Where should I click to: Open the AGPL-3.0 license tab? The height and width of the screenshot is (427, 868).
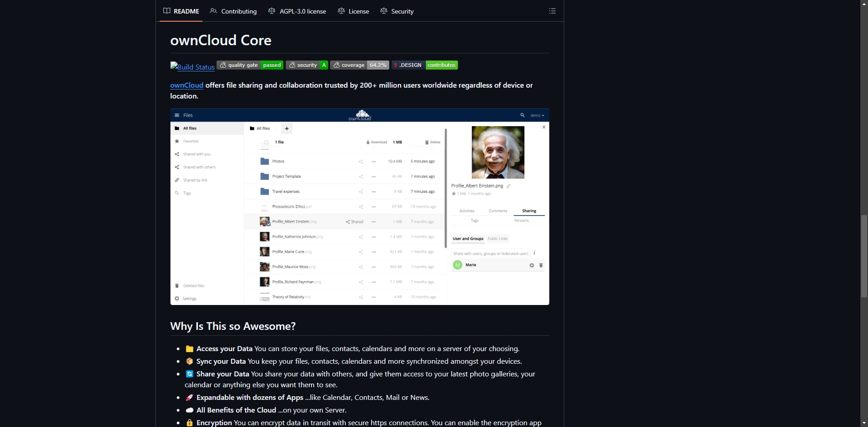click(x=297, y=11)
